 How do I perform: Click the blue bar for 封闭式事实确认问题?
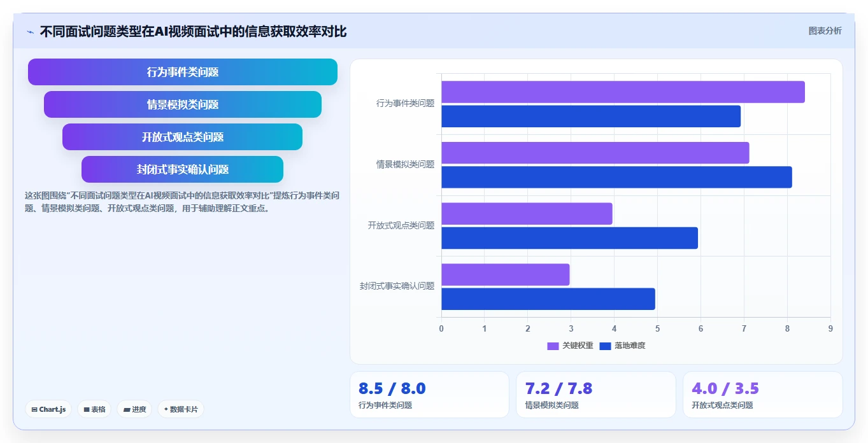click(548, 299)
